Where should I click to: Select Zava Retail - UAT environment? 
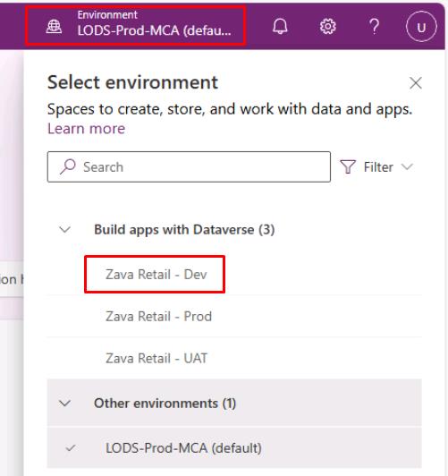(234, 358)
